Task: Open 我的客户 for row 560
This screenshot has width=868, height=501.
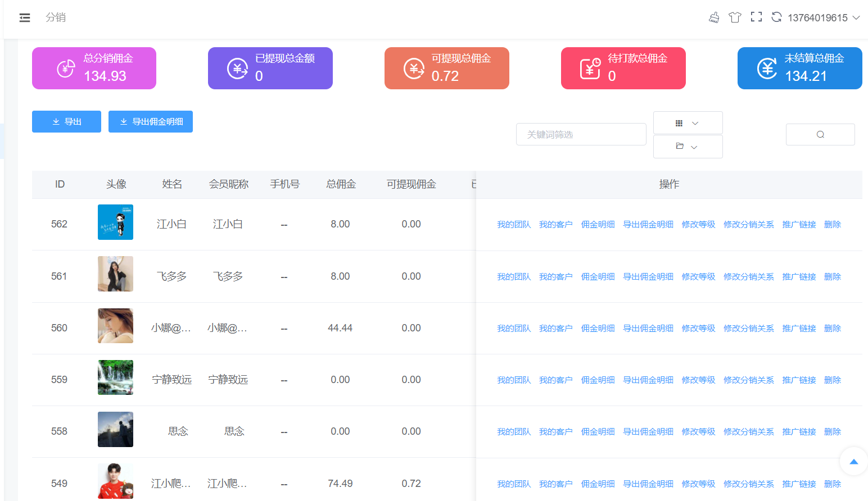Action: pos(556,329)
